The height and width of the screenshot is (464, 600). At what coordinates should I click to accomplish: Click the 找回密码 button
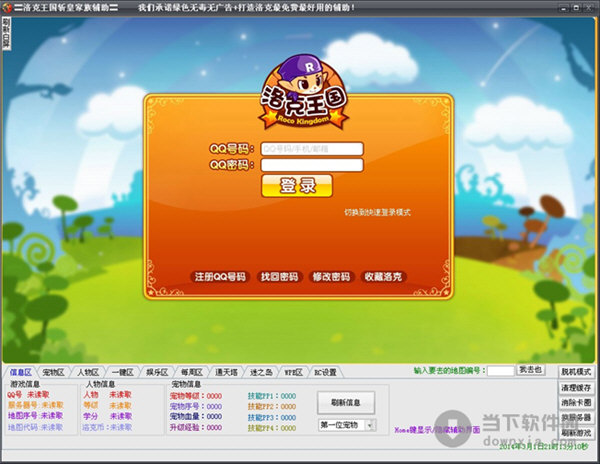click(x=279, y=277)
